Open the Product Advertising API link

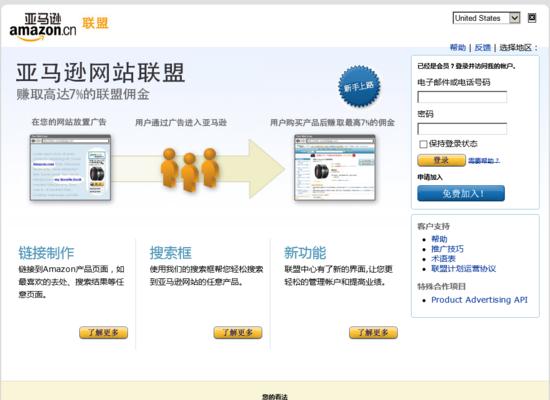(479, 300)
